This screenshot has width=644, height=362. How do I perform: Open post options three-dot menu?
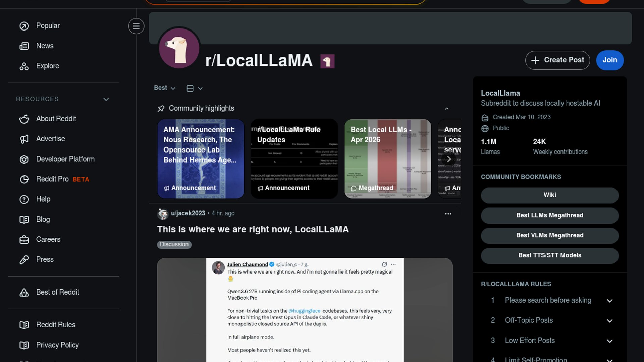(448, 214)
